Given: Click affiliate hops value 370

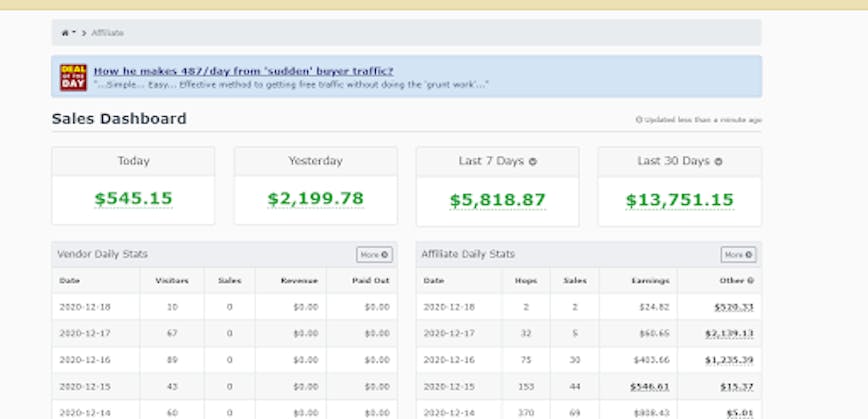Looking at the screenshot, I should click(x=526, y=413).
